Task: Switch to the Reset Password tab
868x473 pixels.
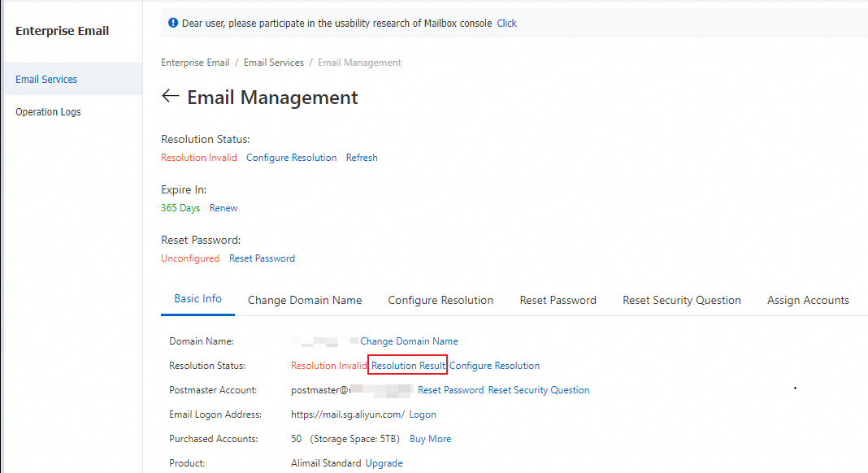Action: pyautogui.click(x=558, y=300)
